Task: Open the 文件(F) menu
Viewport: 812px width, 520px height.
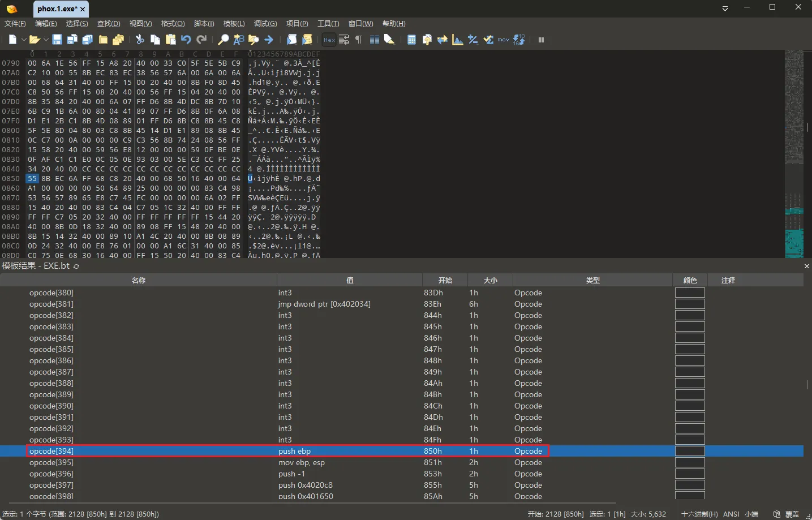Action: (15, 24)
